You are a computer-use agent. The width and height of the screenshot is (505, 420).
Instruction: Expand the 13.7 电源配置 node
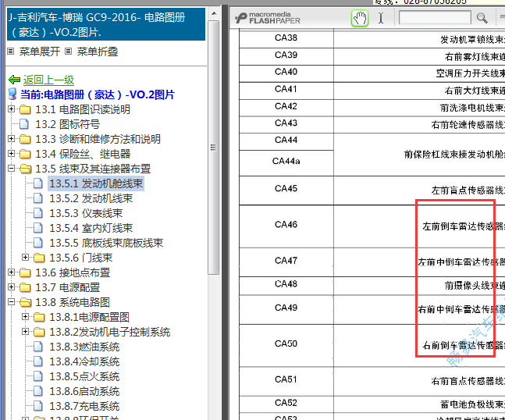[11, 287]
